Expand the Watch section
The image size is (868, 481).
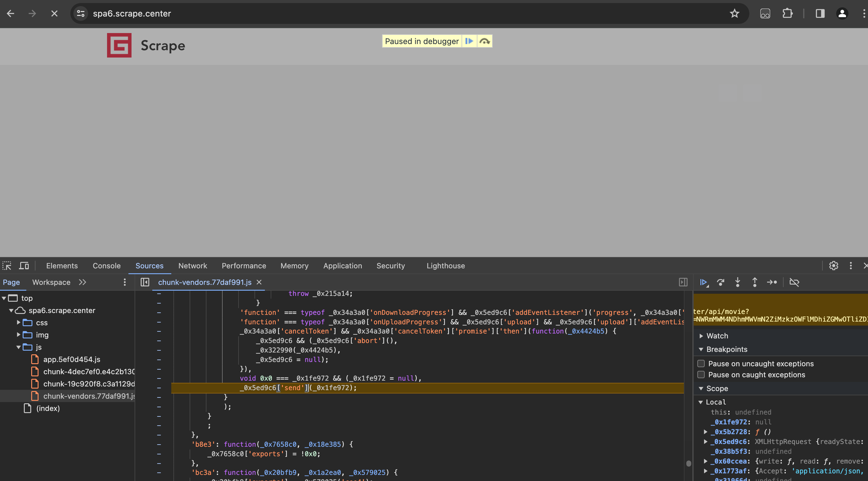tap(717, 336)
